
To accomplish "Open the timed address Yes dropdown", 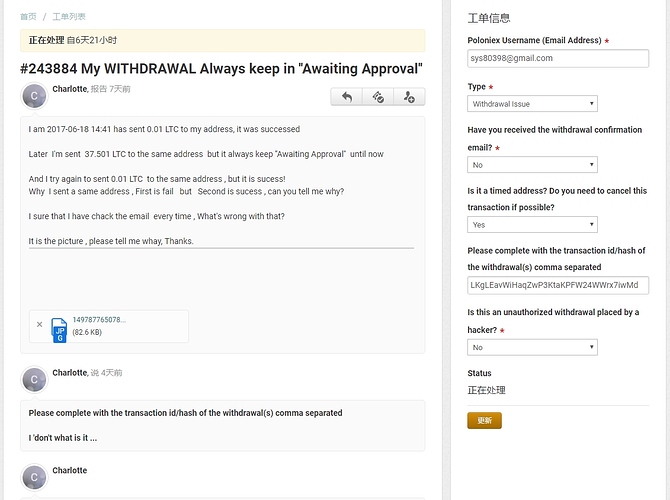I will click(532, 225).
